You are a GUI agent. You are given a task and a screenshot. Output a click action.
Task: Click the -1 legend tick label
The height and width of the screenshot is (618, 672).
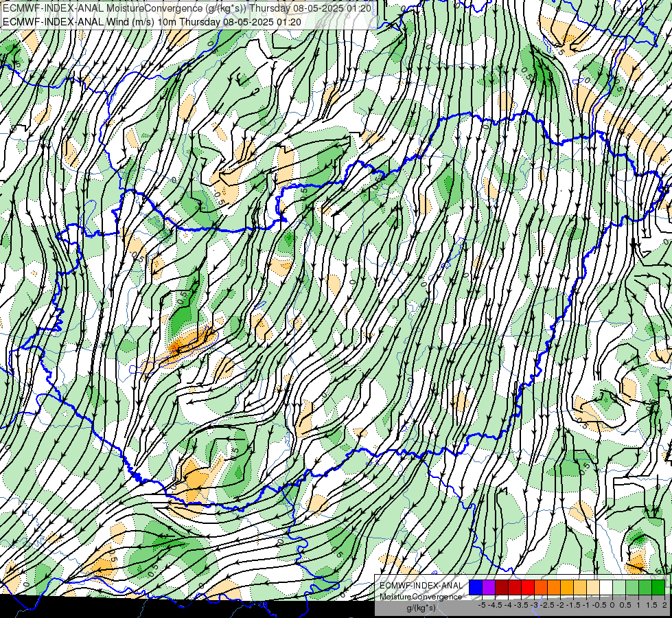click(x=586, y=605)
